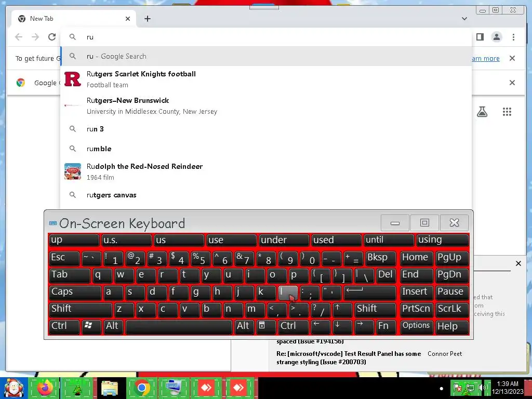Tap the up arrow key on keyboard
532x399 pixels.
342,309
